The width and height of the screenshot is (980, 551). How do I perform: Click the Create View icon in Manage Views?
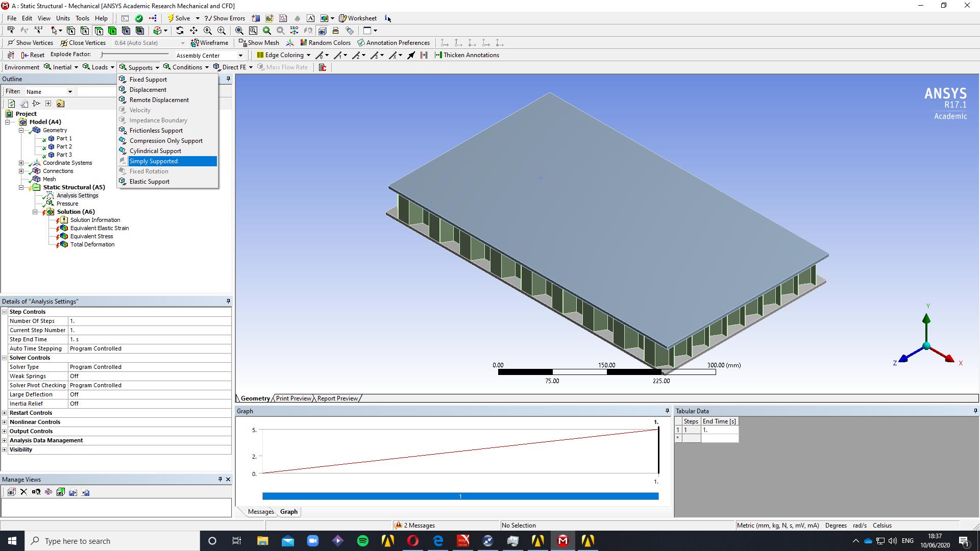[x=11, y=492]
